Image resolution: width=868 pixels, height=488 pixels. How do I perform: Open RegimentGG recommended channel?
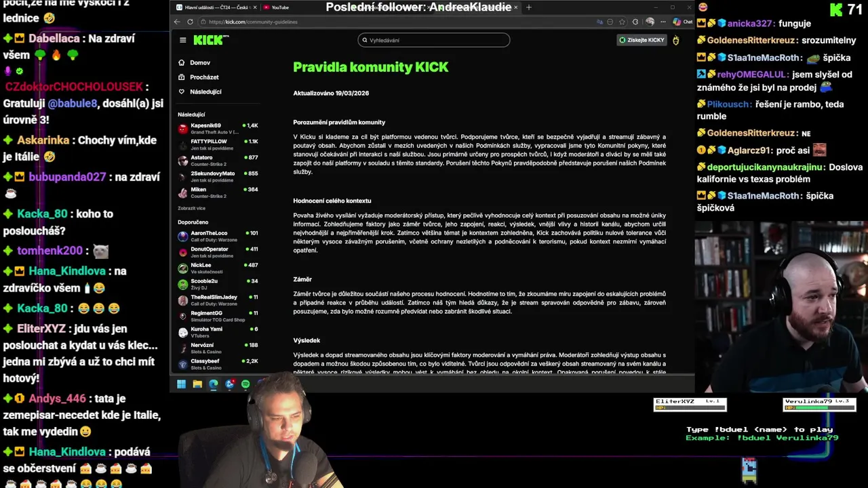218,316
